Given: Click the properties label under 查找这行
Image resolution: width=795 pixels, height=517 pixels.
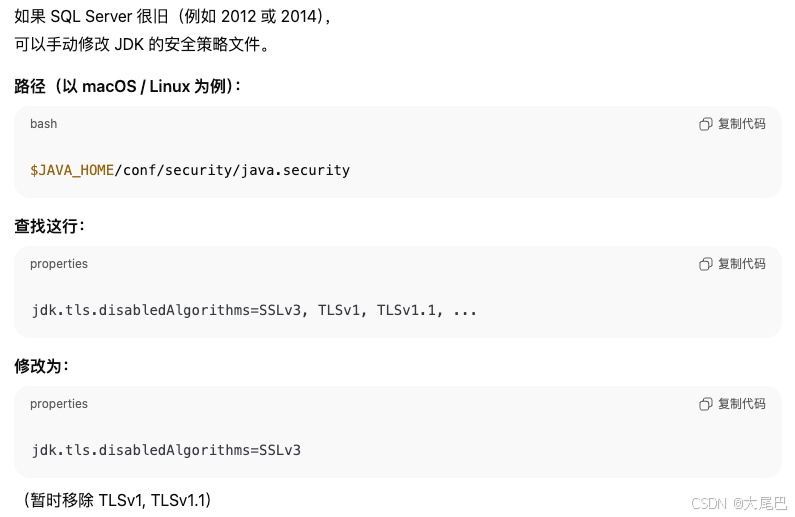Looking at the screenshot, I should click(x=59, y=264).
